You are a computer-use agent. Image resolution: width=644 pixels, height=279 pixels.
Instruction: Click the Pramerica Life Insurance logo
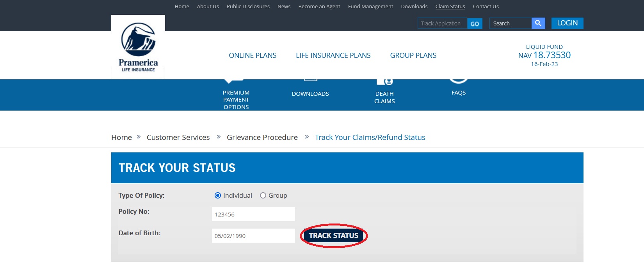pos(138,47)
